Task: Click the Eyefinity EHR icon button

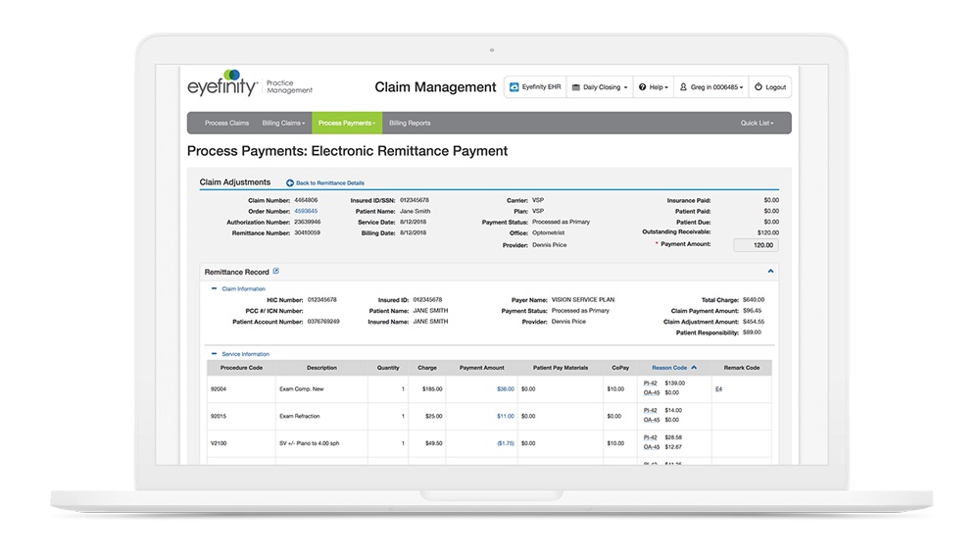Action: coord(514,87)
